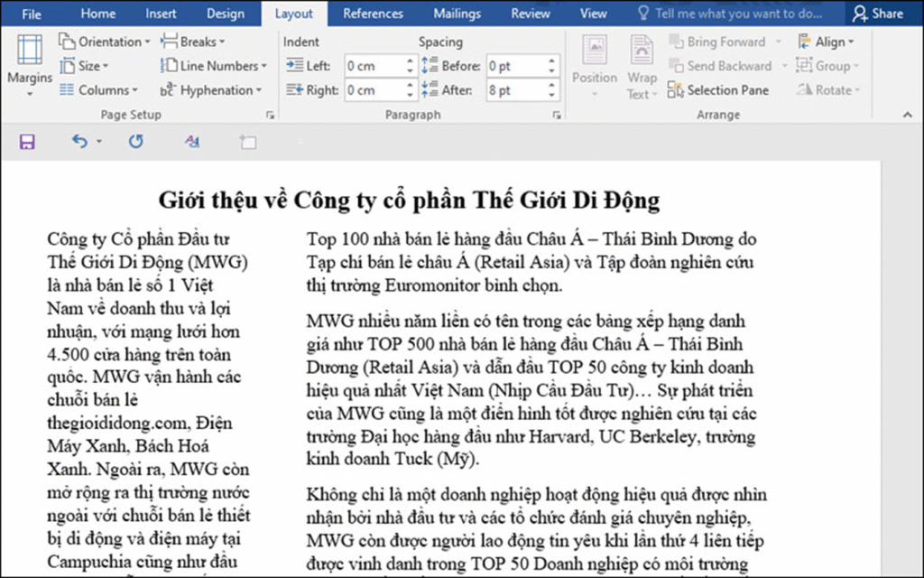The width and height of the screenshot is (924, 578).
Task: Click the line starting 'Top 100 nhà bán lẻ'
Action: click(531, 239)
